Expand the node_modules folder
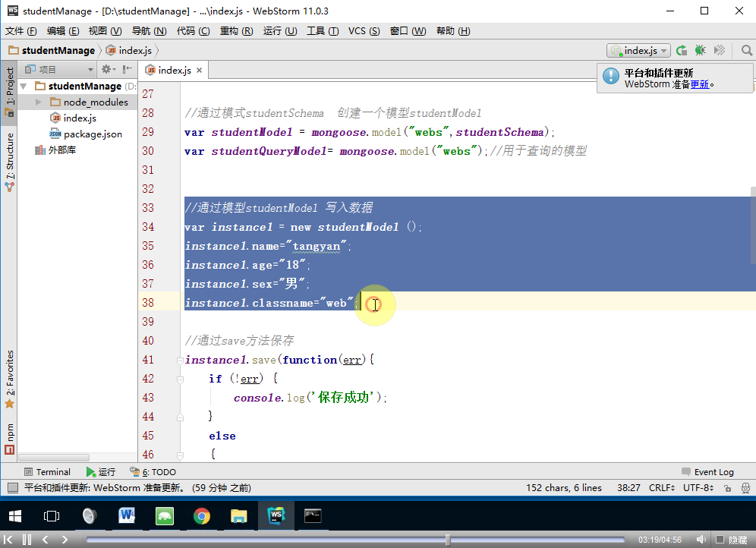 (39, 102)
